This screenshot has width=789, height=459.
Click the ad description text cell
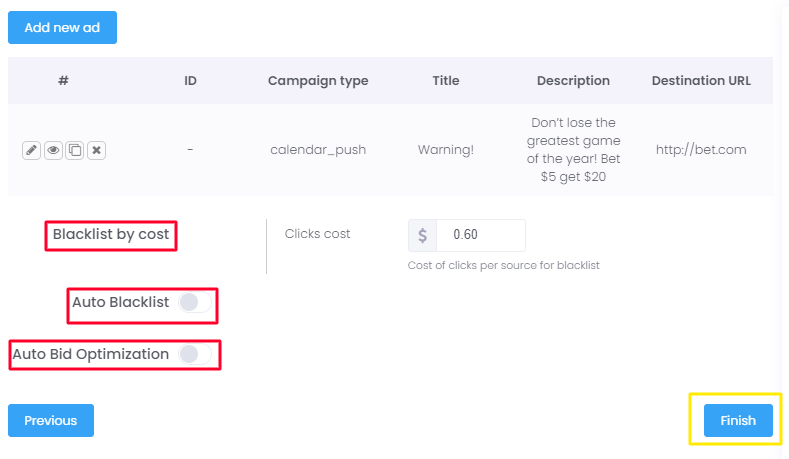pos(573,150)
